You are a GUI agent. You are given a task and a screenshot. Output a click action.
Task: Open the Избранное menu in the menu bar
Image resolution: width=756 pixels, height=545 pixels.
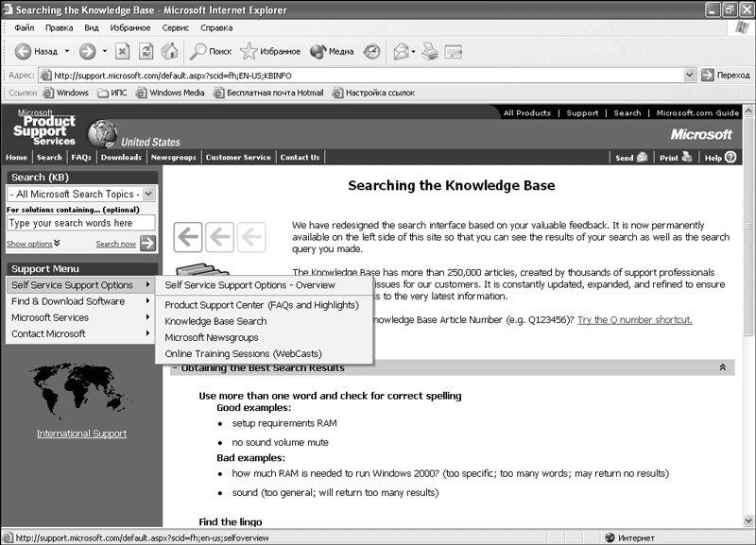click(x=130, y=28)
